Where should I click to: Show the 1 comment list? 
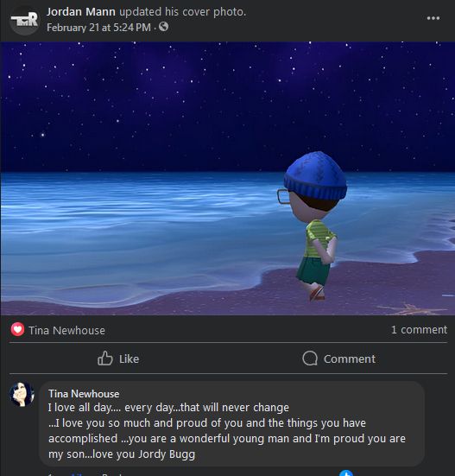tap(419, 330)
